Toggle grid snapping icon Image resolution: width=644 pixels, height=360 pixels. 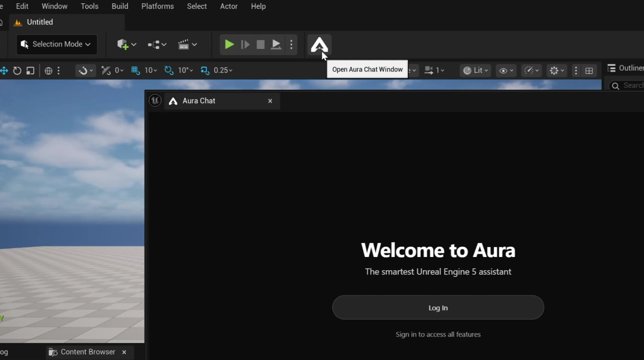136,70
